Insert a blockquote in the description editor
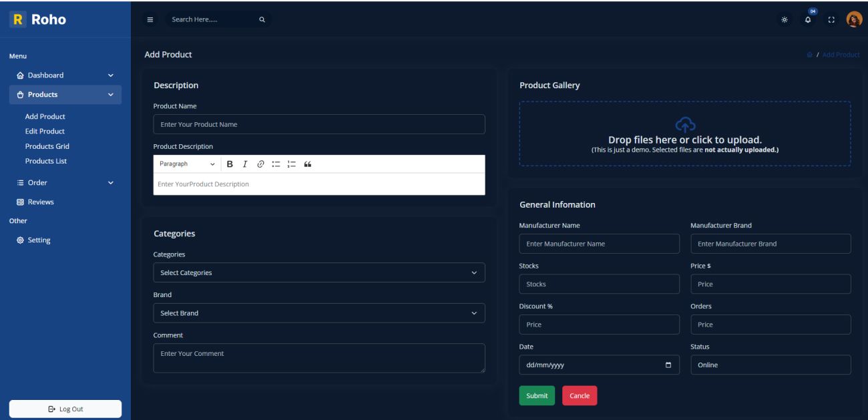 coord(308,164)
